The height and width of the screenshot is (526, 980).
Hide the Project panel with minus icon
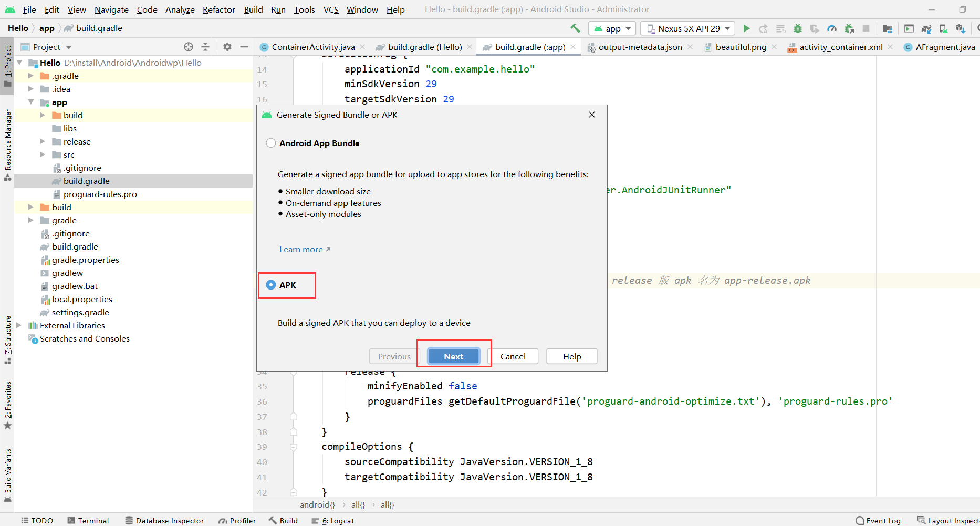click(x=244, y=47)
